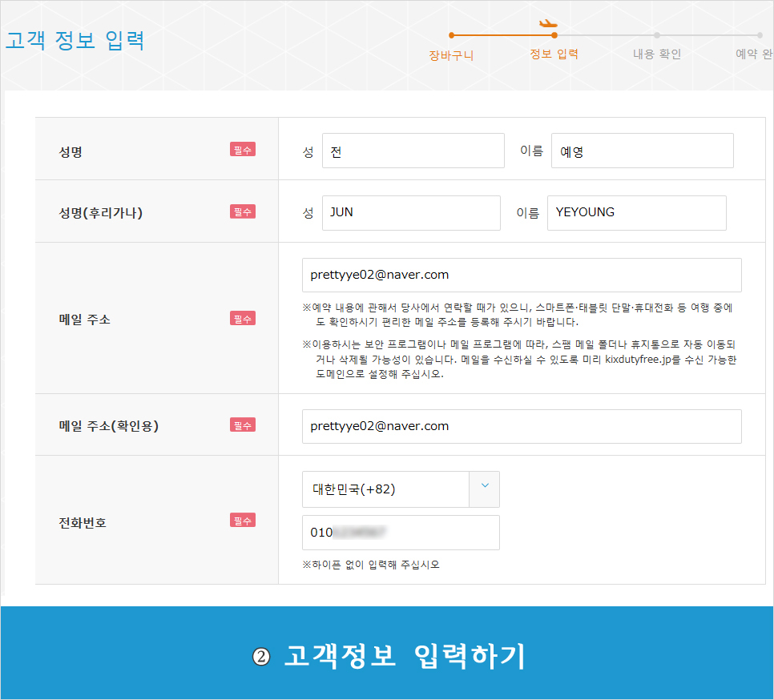Click the 메일 주소(확인용) confirmation email field
The height and width of the screenshot is (700, 774).
(x=521, y=426)
